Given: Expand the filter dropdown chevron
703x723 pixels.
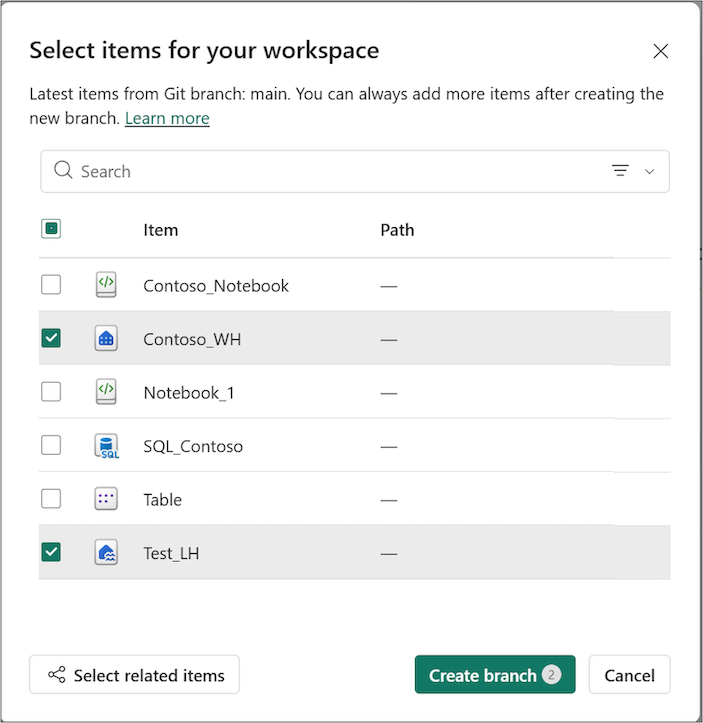Looking at the screenshot, I should pos(650,172).
